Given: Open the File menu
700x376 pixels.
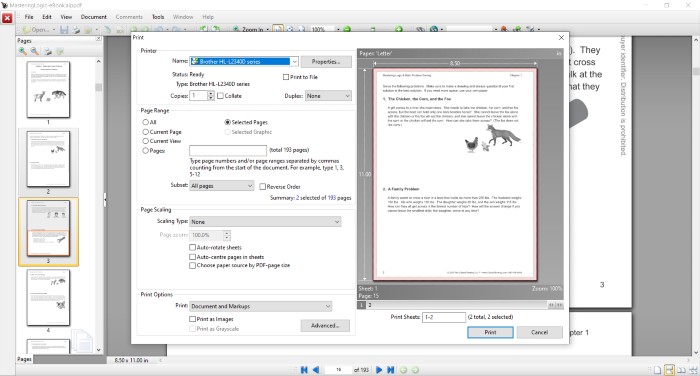Looking at the screenshot, I should point(29,17).
